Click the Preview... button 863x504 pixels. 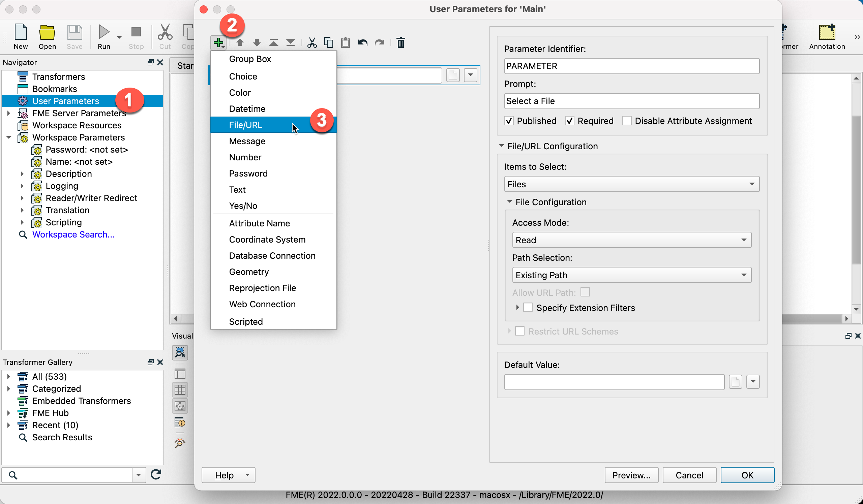[631, 475]
